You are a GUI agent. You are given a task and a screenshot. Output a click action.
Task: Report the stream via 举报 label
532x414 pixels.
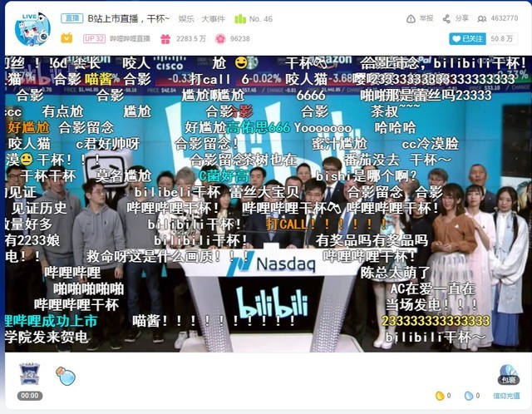[x=426, y=18]
